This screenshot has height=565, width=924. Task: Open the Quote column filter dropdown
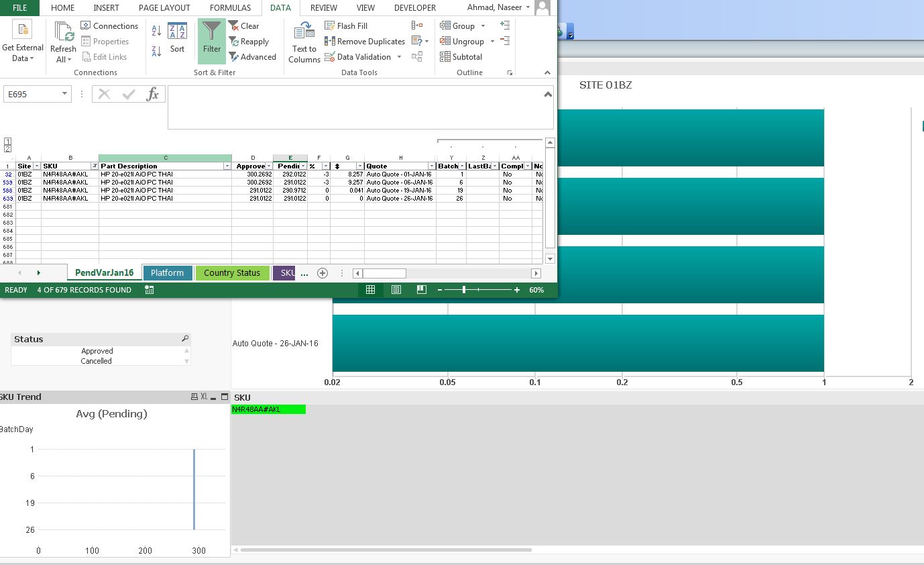coord(432,166)
